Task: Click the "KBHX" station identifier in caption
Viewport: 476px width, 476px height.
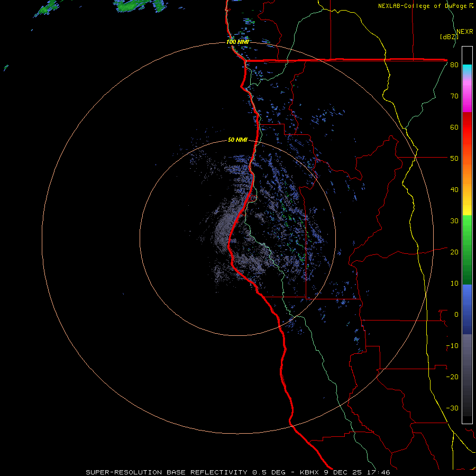Action: pos(310,472)
